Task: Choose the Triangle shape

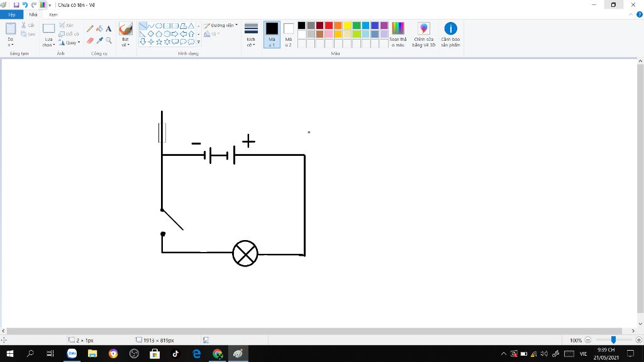Action: pos(191,26)
